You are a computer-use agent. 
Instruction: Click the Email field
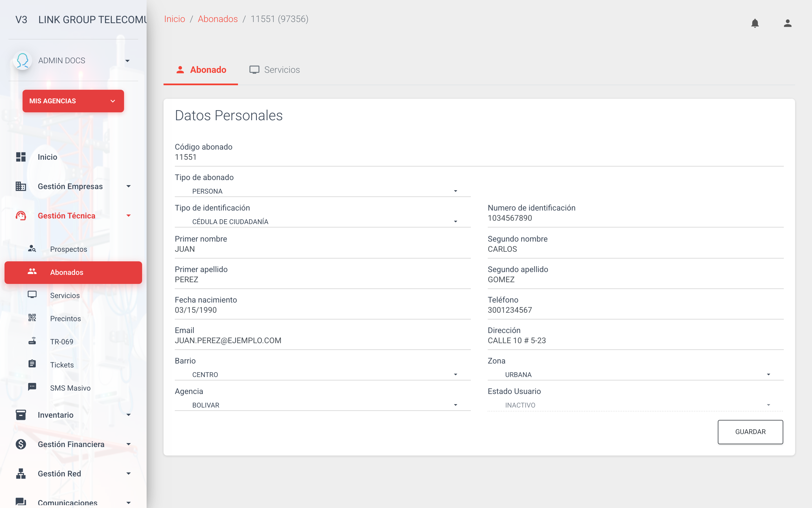point(323,341)
